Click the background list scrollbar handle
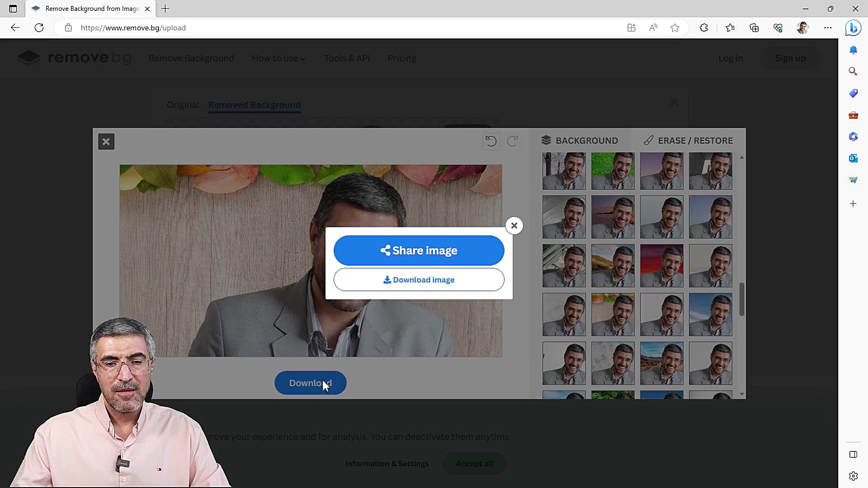 point(741,299)
